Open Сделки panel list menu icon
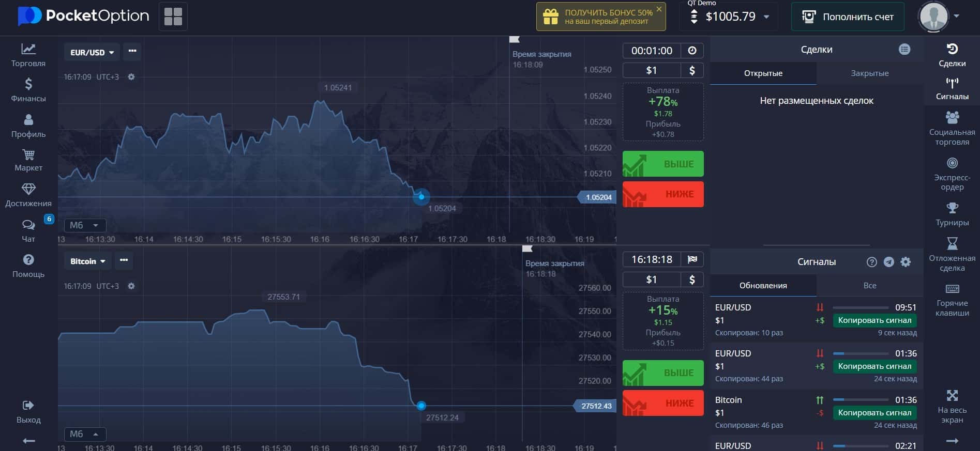 tap(904, 50)
